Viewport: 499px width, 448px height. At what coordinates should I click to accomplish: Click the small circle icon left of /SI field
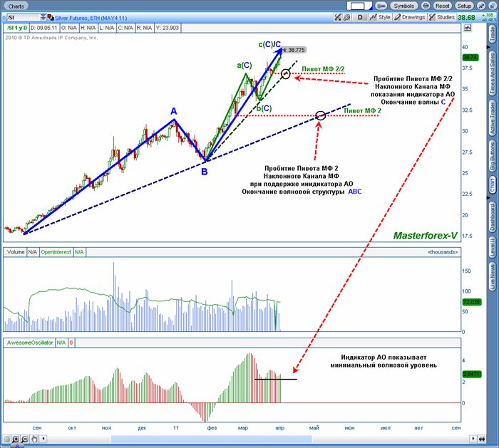click(4, 18)
